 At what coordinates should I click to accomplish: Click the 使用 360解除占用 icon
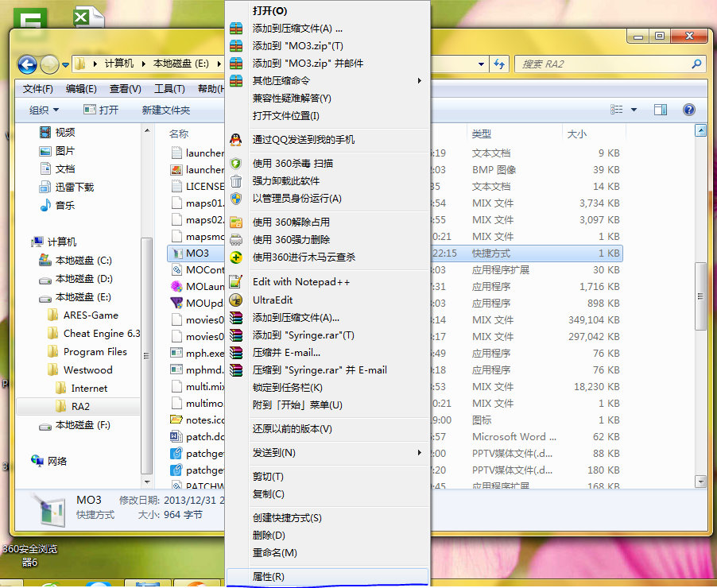[236, 222]
